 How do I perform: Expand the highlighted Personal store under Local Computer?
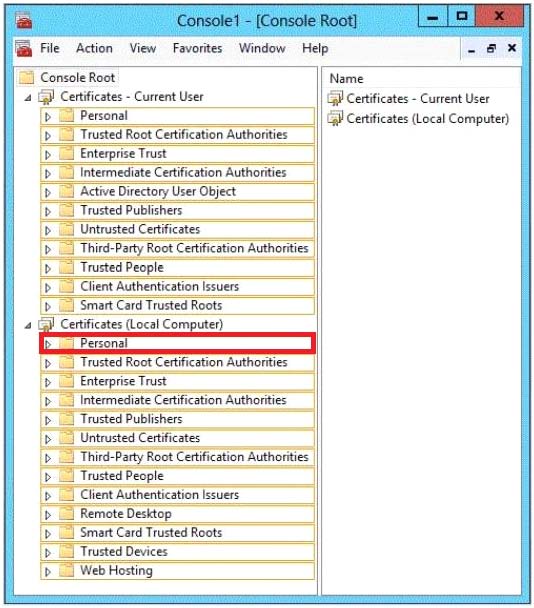48,344
